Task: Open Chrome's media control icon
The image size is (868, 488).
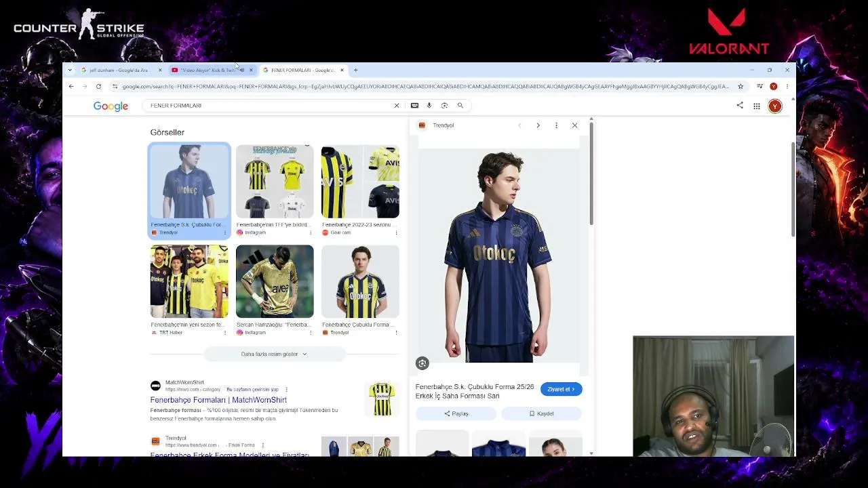Action: click(759, 86)
